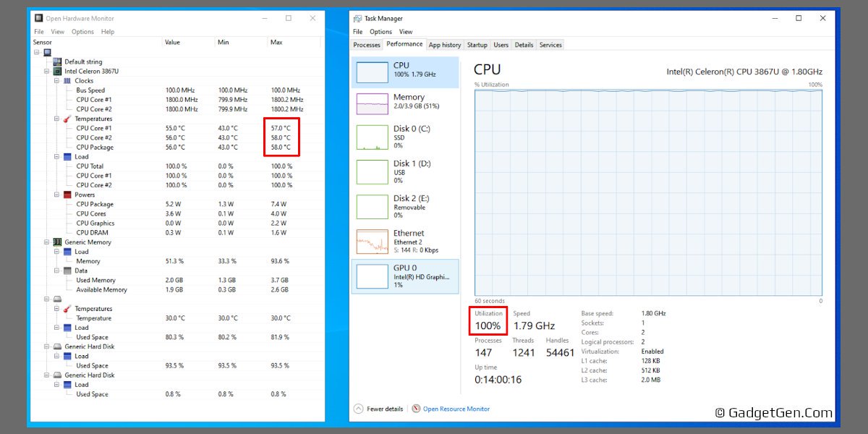Select Memory load row in Open Hardware Monitor
The width and height of the screenshot is (868, 434).
coord(176,261)
